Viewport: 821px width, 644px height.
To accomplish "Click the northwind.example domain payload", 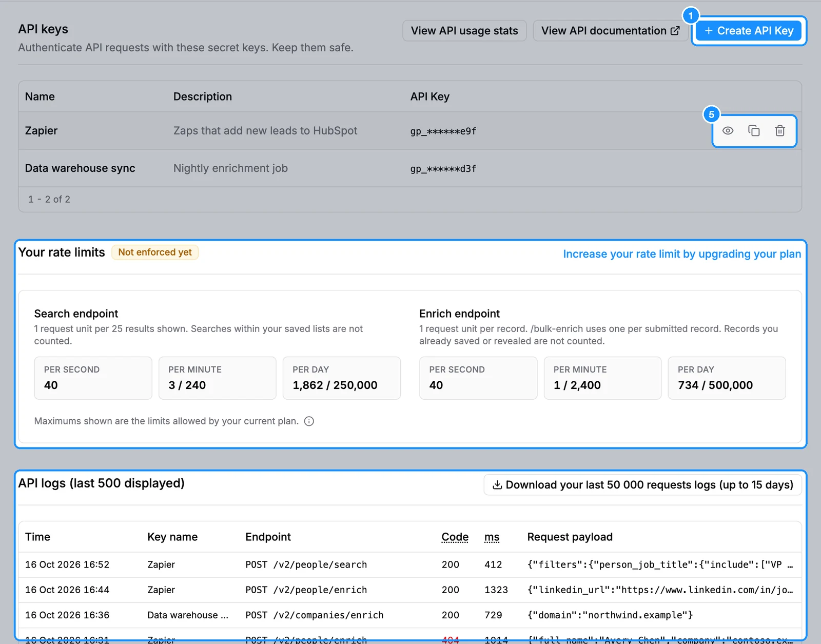I will tap(610, 615).
